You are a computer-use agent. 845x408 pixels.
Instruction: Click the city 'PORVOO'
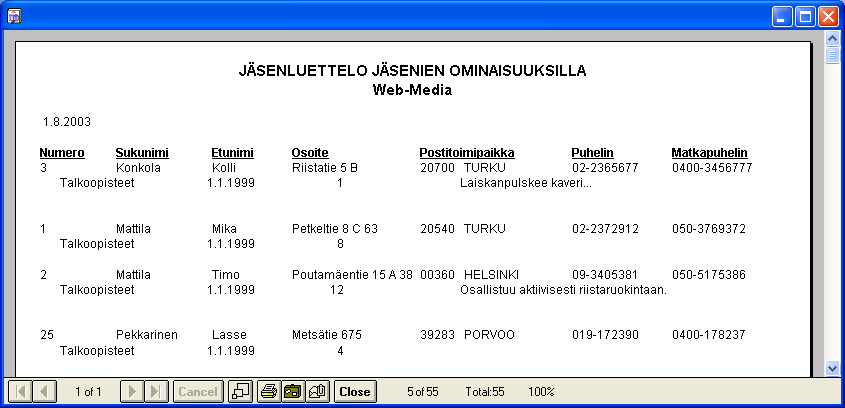[x=489, y=335]
